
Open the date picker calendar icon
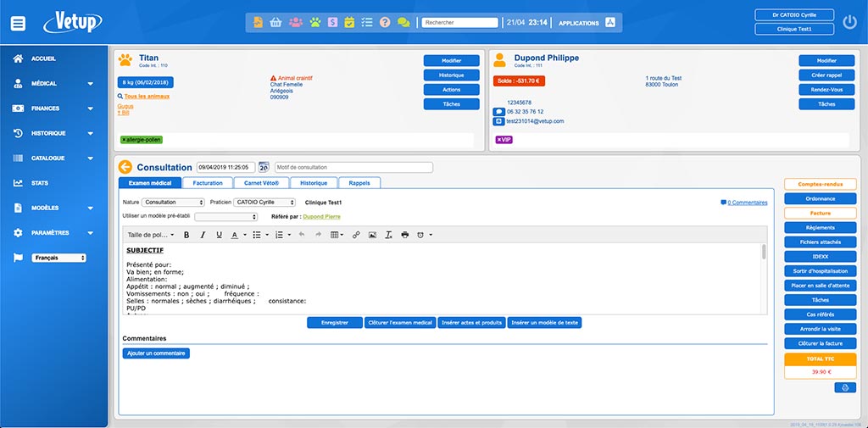coord(264,167)
